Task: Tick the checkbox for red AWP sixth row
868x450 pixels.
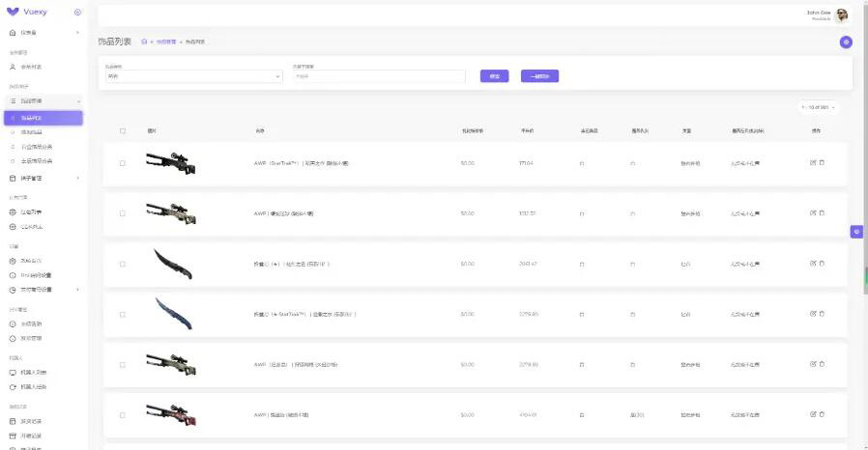Action: [x=123, y=415]
